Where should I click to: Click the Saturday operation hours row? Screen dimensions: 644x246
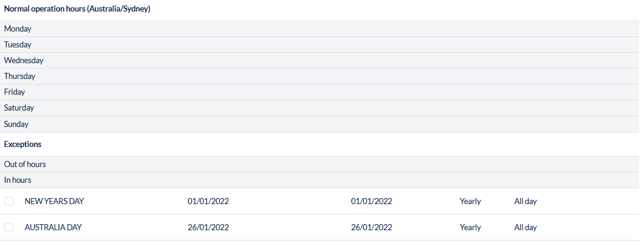19,108
